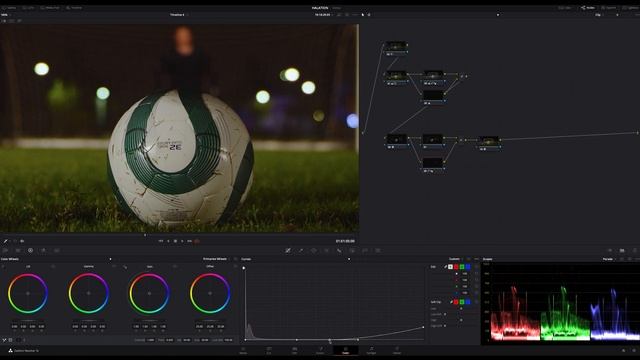Enable the blue curve edit channel
The image size is (640, 360).
click(x=468, y=267)
